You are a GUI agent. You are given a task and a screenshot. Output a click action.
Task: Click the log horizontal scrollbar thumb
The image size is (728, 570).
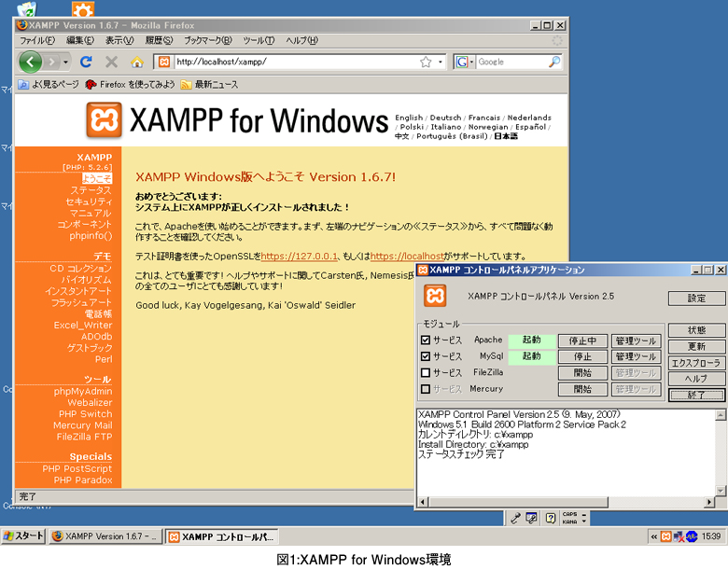(x=519, y=502)
